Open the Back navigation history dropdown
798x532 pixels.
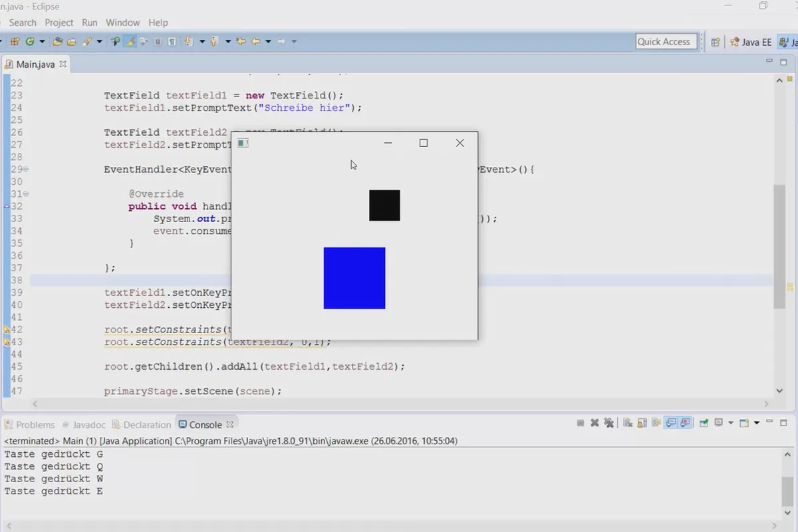click(x=268, y=41)
